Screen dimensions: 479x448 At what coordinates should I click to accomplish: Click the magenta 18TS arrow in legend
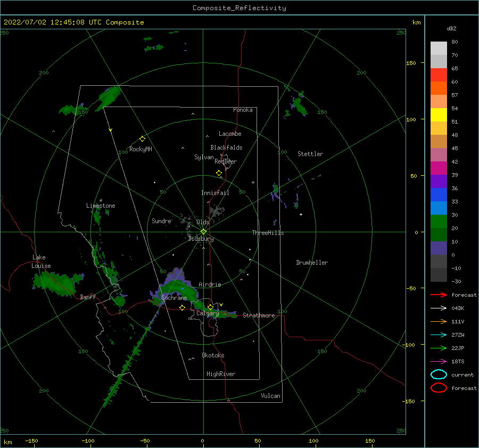point(439,362)
